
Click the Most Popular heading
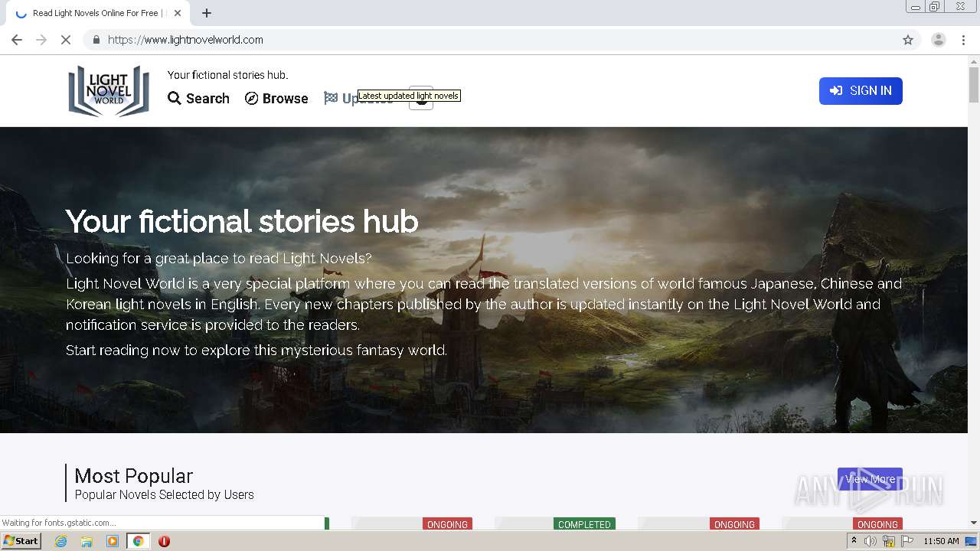click(x=133, y=475)
